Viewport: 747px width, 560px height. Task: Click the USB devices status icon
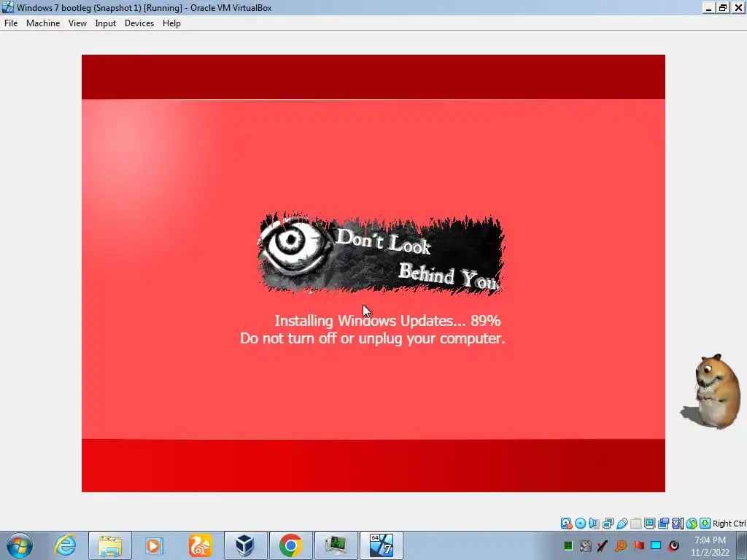pos(622,524)
